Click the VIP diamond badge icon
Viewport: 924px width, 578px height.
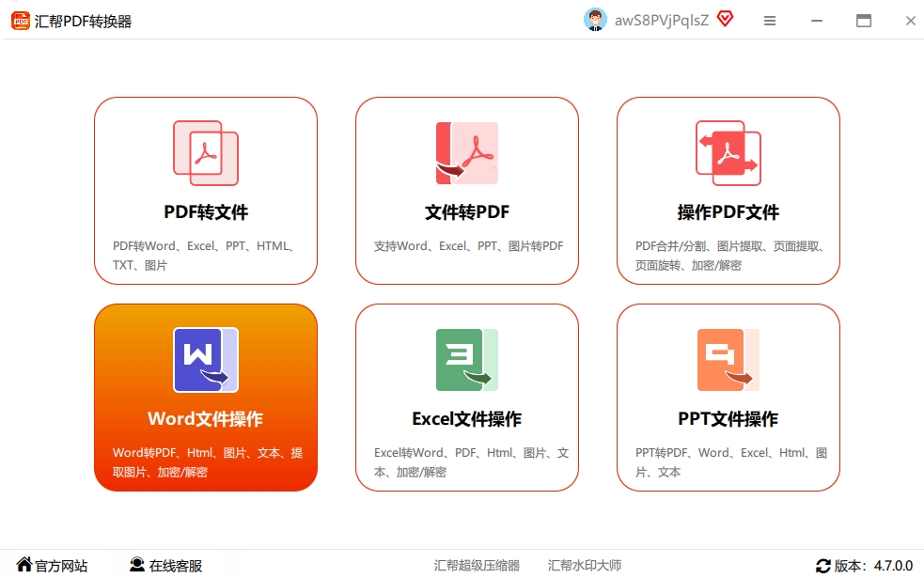pos(725,20)
